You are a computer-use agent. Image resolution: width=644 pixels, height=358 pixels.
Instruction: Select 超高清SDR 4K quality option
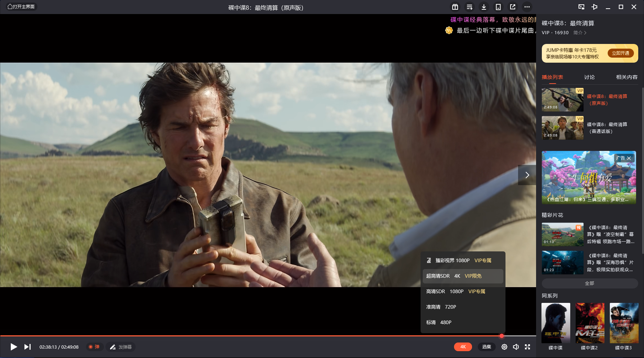(463, 276)
